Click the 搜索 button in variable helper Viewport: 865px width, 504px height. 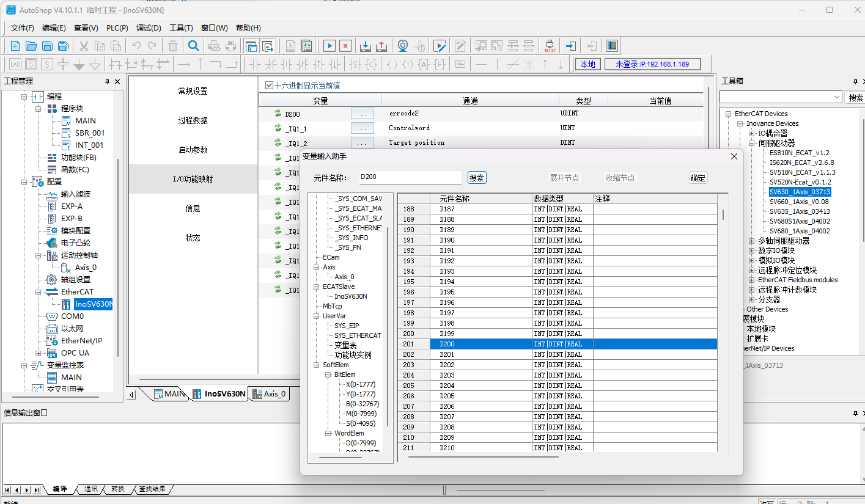477,178
